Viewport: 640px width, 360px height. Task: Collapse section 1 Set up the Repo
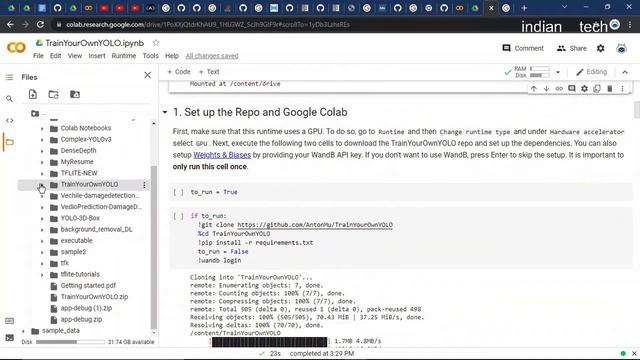(x=165, y=112)
